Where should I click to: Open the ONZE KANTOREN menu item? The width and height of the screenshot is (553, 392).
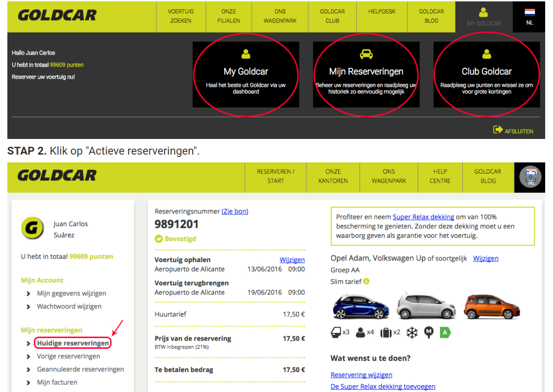[333, 176]
